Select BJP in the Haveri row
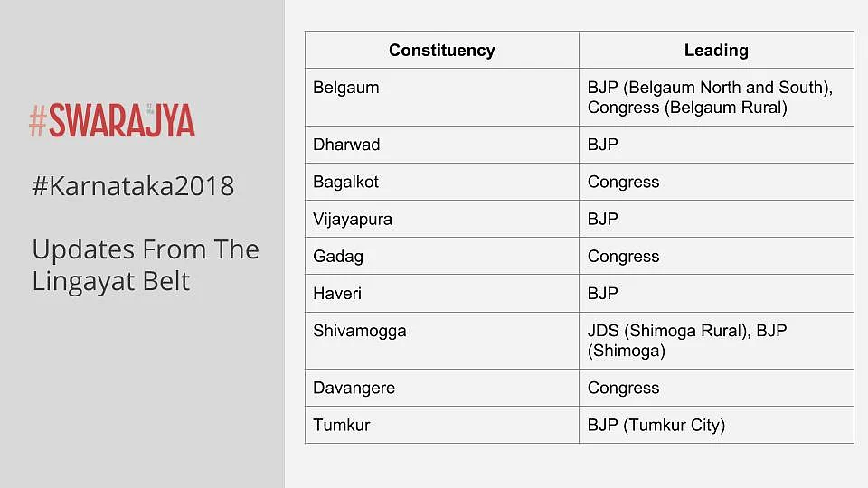This screenshot has height=488, width=868. pyautogui.click(x=603, y=293)
